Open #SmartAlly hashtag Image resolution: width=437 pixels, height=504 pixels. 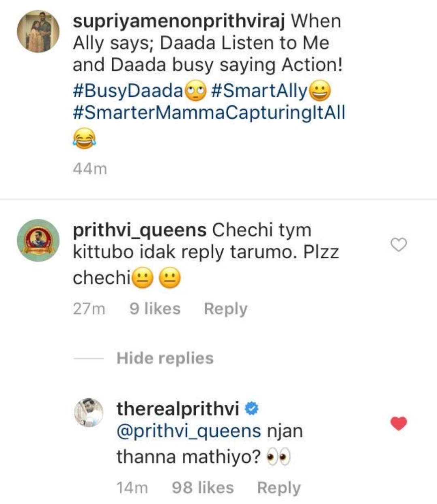pyautogui.click(x=259, y=91)
